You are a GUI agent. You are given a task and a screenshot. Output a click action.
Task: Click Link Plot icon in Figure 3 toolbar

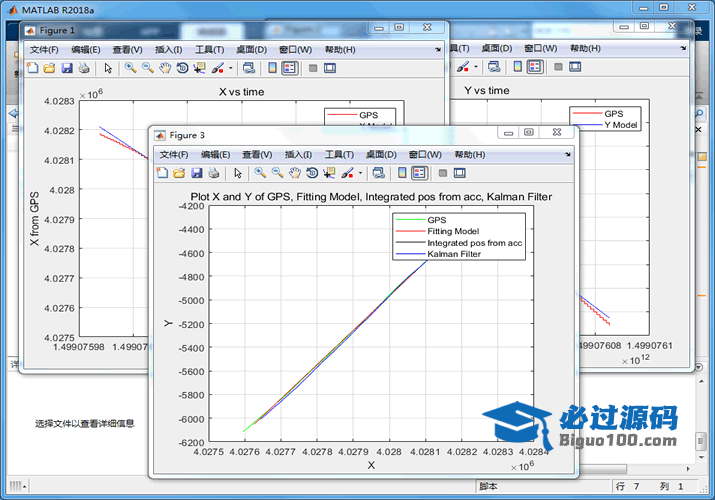(378, 173)
